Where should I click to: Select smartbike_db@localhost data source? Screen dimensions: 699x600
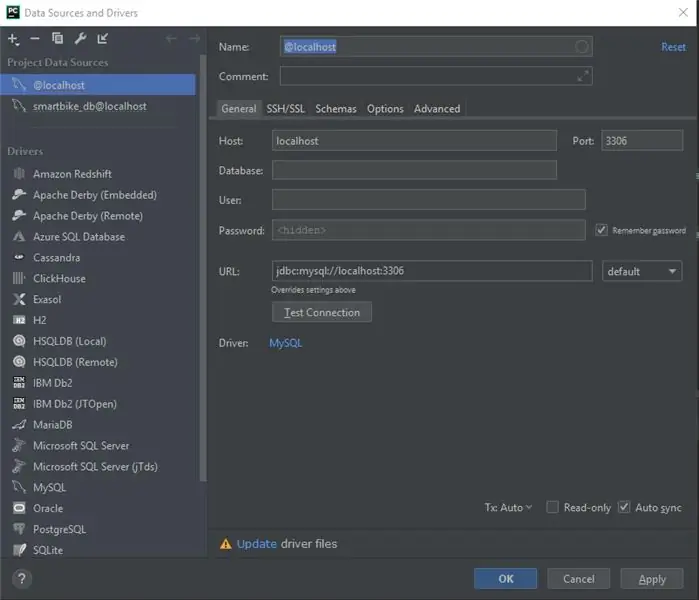tap(98, 106)
